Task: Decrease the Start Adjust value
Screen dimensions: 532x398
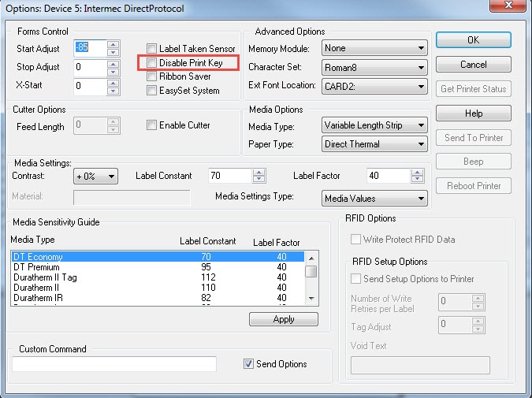Action: pos(113,52)
